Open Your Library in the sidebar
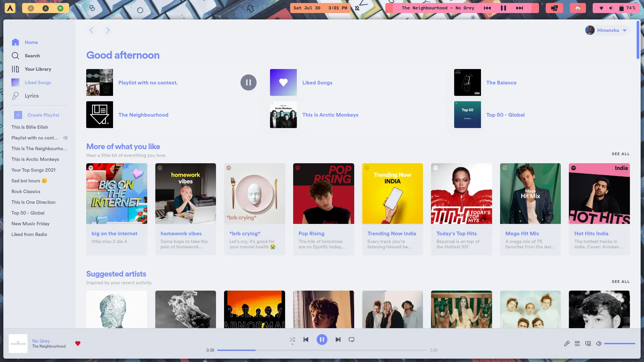The width and height of the screenshot is (644, 362). [x=38, y=69]
